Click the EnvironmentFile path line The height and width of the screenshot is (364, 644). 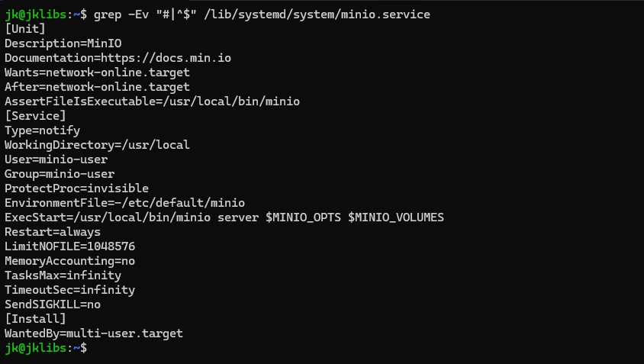(124, 203)
